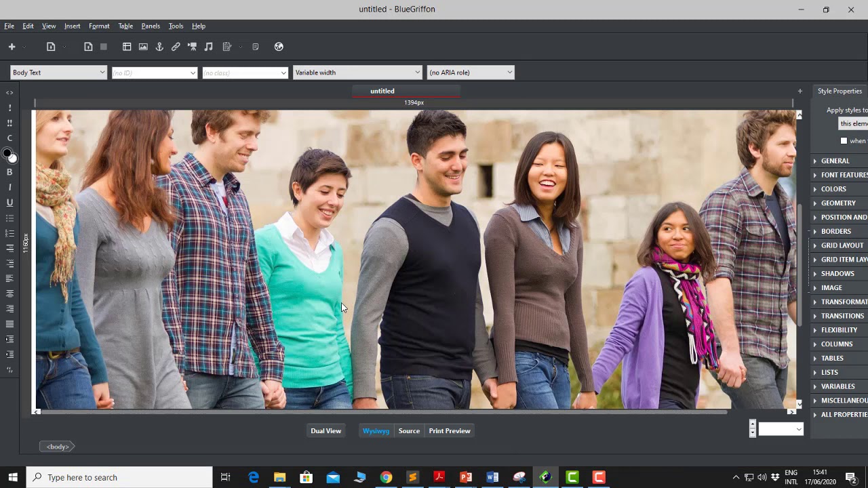Open the View menu

click(x=49, y=26)
